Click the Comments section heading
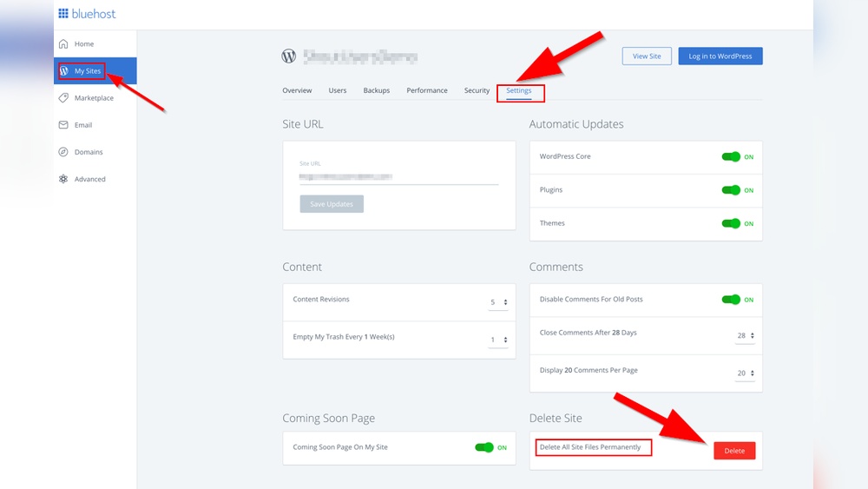This screenshot has height=489, width=868. (x=556, y=267)
